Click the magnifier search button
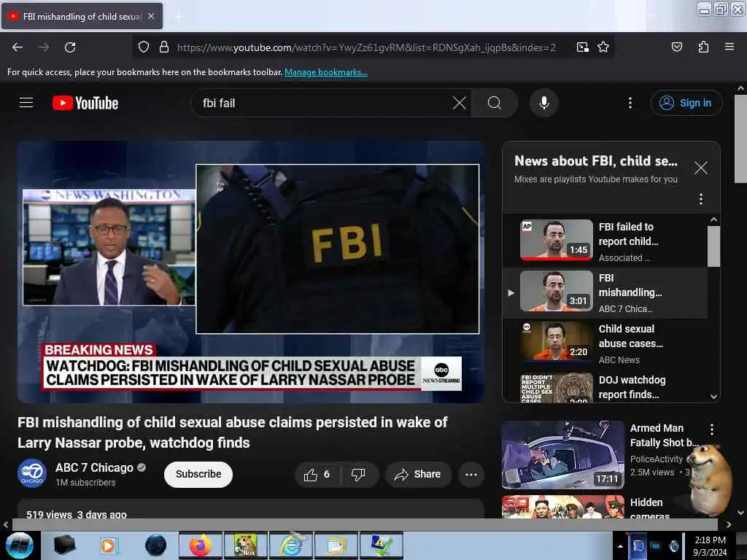 [495, 103]
